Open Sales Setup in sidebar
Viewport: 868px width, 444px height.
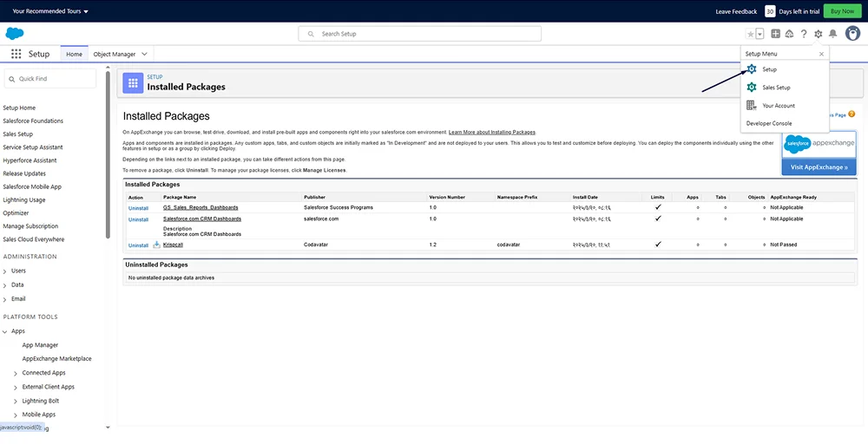click(x=17, y=134)
